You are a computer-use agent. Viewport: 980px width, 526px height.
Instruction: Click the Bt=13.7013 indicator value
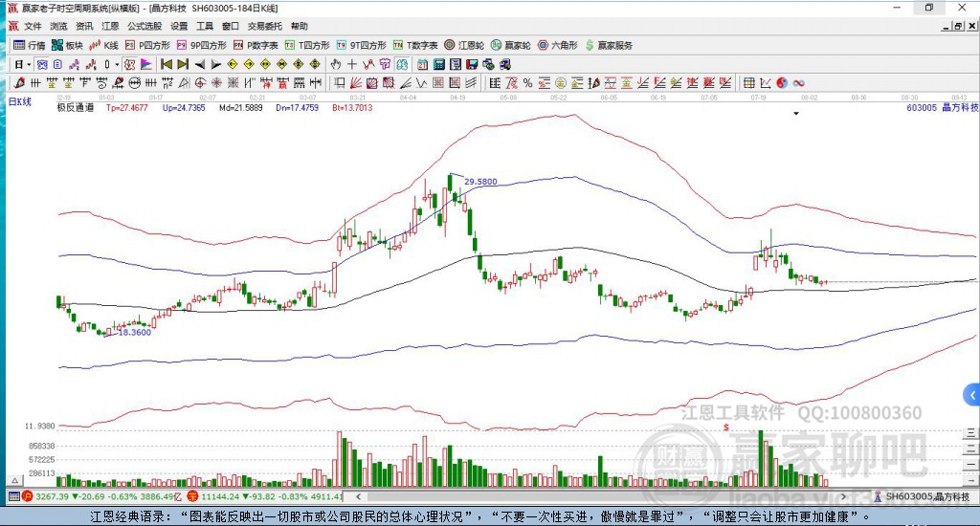tap(352, 107)
